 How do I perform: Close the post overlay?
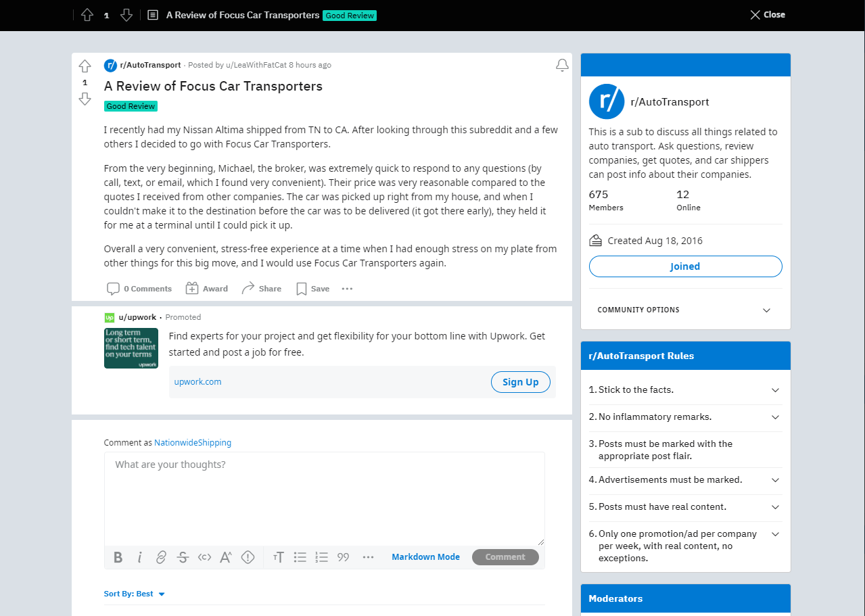click(x=768, y=15)
